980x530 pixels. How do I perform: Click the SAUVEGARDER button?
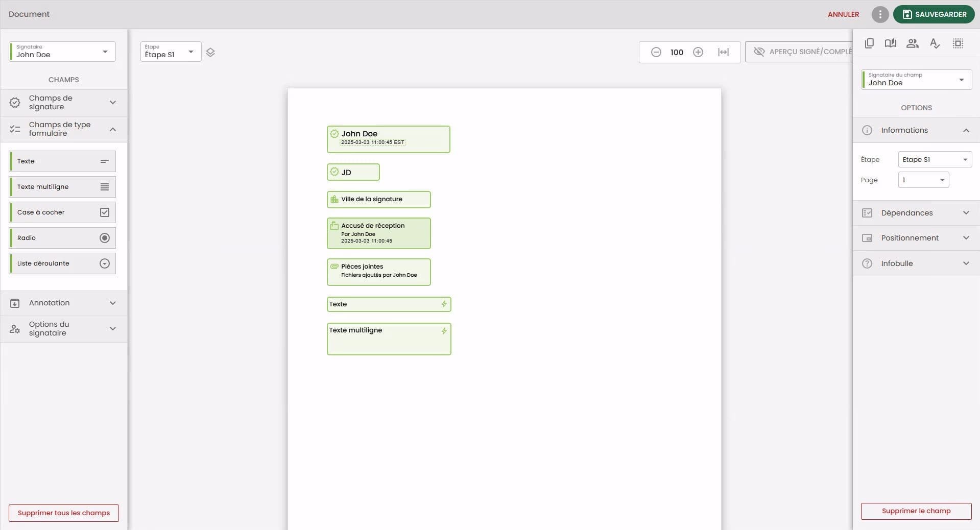pos(934,14)
